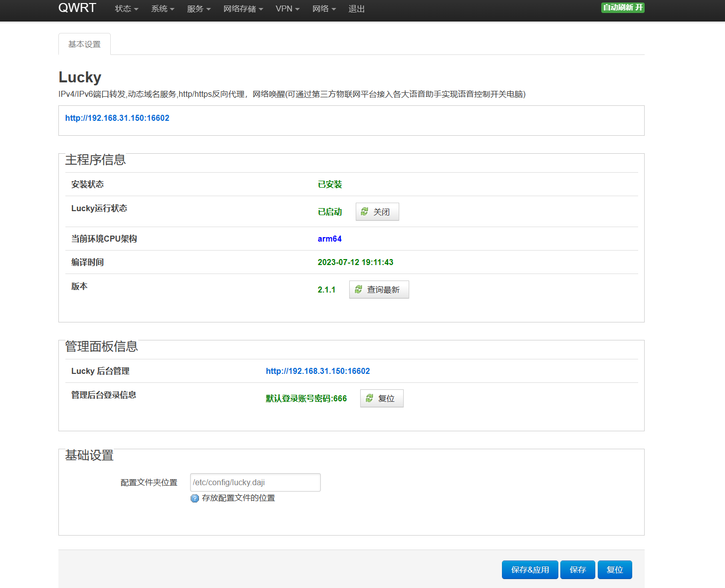Expand the 服务 menu

199,8
